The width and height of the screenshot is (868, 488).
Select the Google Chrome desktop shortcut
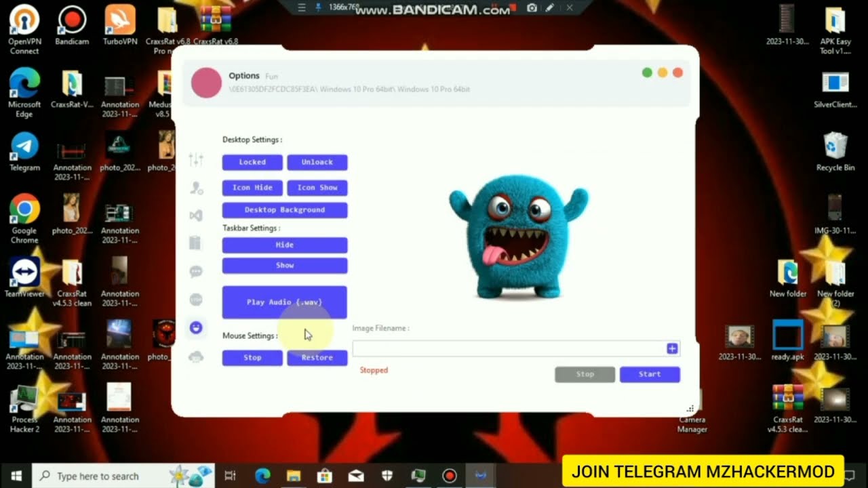tap(24, 220)
